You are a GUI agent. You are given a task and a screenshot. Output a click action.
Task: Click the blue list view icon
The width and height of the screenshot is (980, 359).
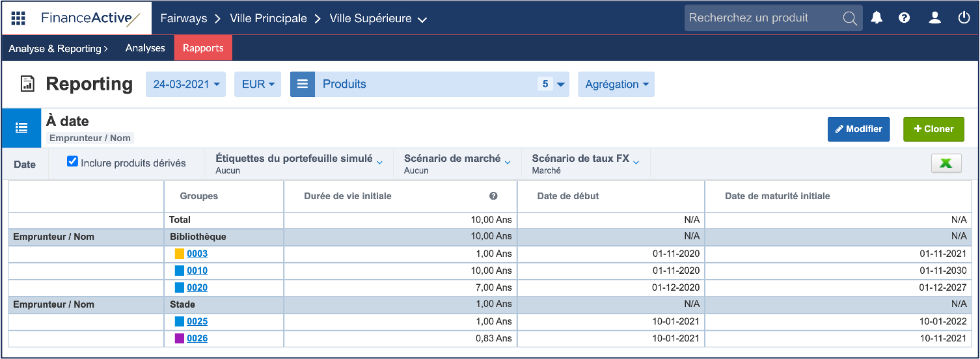point(21,128)
